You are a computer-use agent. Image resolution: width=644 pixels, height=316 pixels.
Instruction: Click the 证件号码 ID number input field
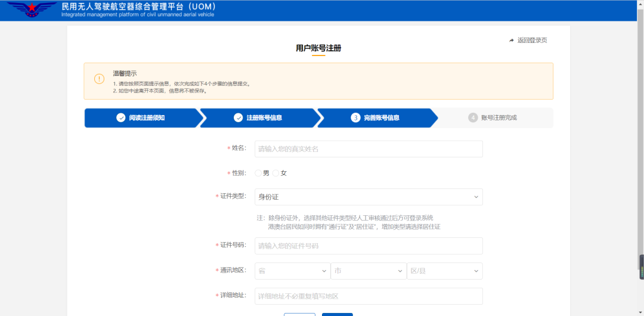pos(368,246)
